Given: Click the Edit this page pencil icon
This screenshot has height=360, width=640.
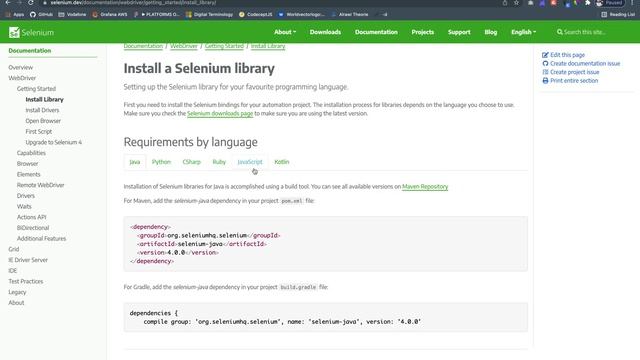Looking at the screenshot, I should (545, 55).
